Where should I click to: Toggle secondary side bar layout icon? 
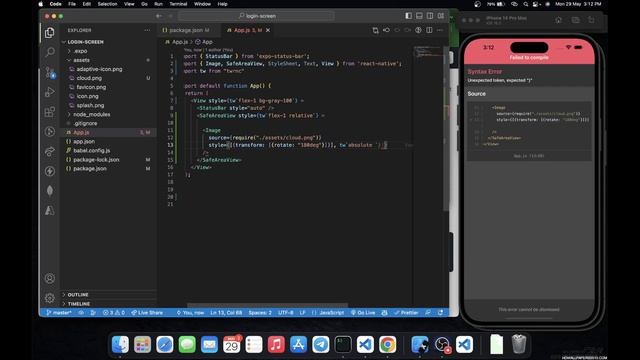click(430, 16)
